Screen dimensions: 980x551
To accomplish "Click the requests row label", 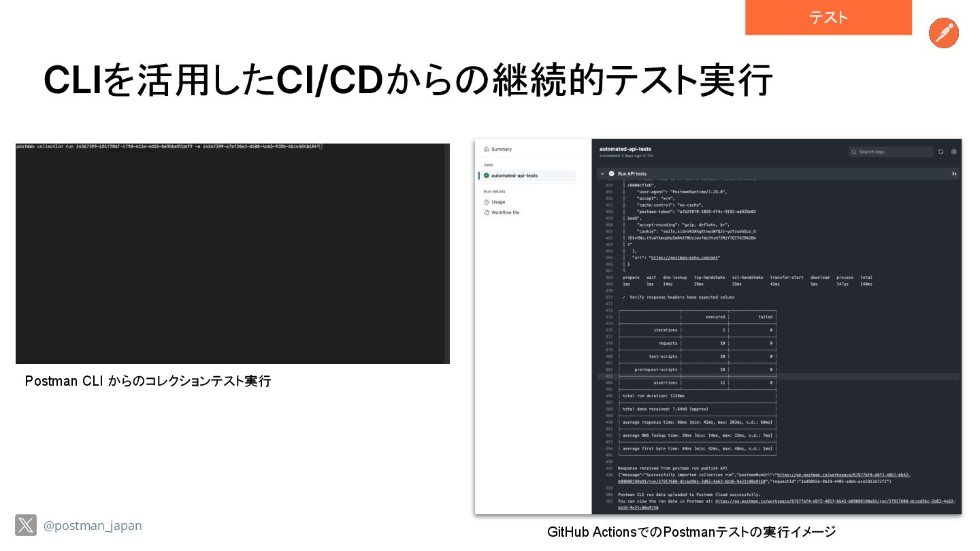I will pos(668,344).
